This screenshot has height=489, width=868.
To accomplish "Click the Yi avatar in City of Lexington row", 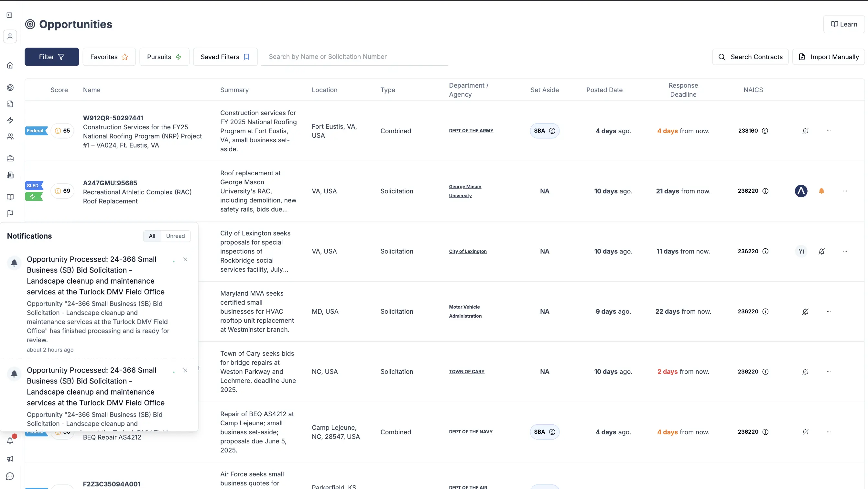I will 801,251.
